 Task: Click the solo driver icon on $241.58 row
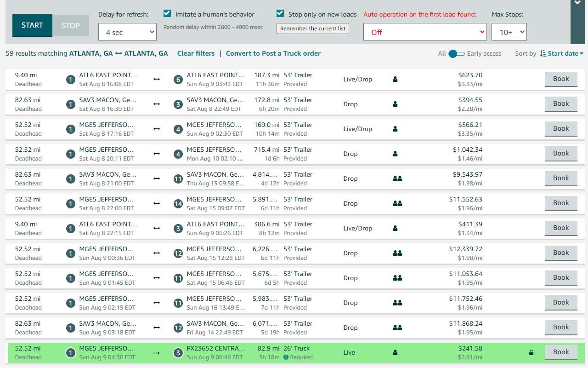point(395,353)
